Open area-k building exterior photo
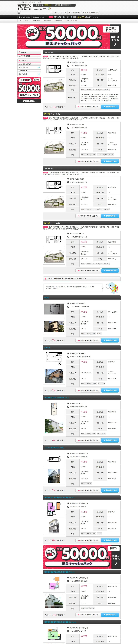 click(54, 376)
